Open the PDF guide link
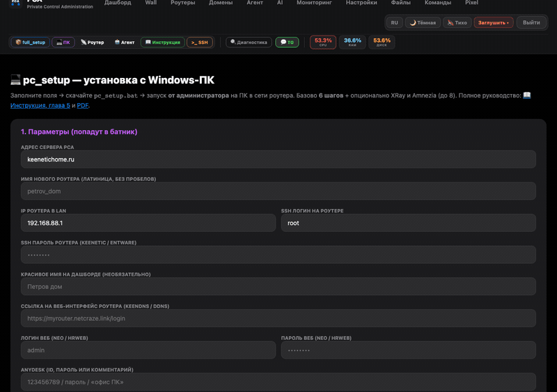The image size is (557, 392). click(82, 106)
